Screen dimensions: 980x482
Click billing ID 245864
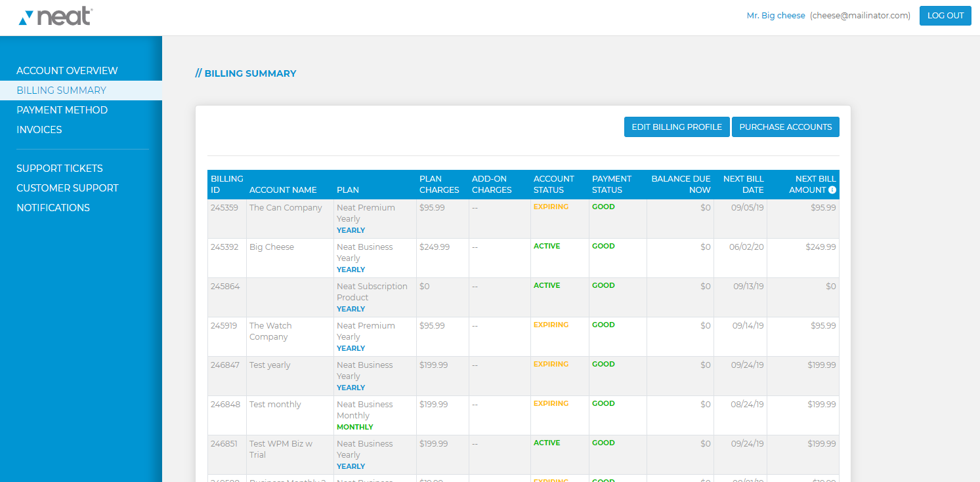[x=225, y=287]
